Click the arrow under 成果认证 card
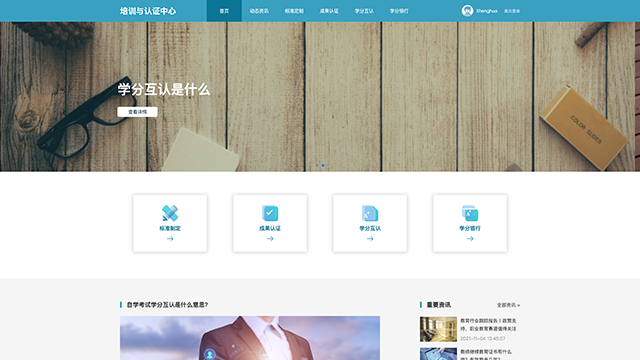 (270, 239)
